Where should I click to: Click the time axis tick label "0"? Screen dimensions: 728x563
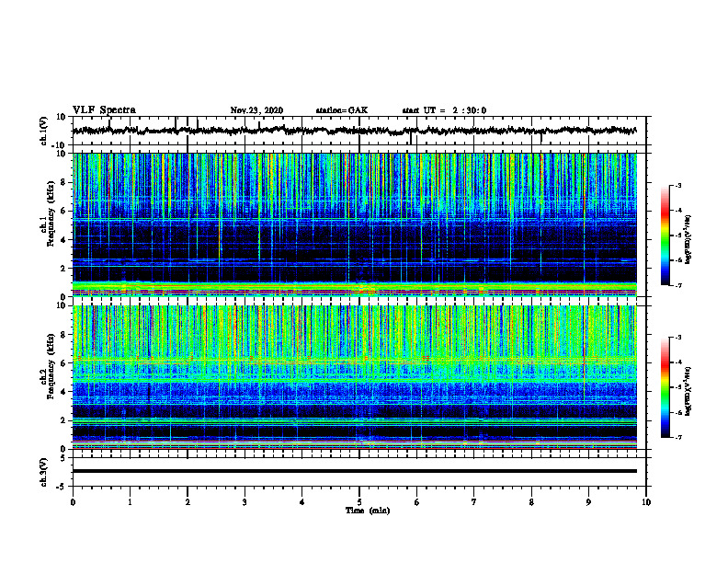click(x=73, y=502)
